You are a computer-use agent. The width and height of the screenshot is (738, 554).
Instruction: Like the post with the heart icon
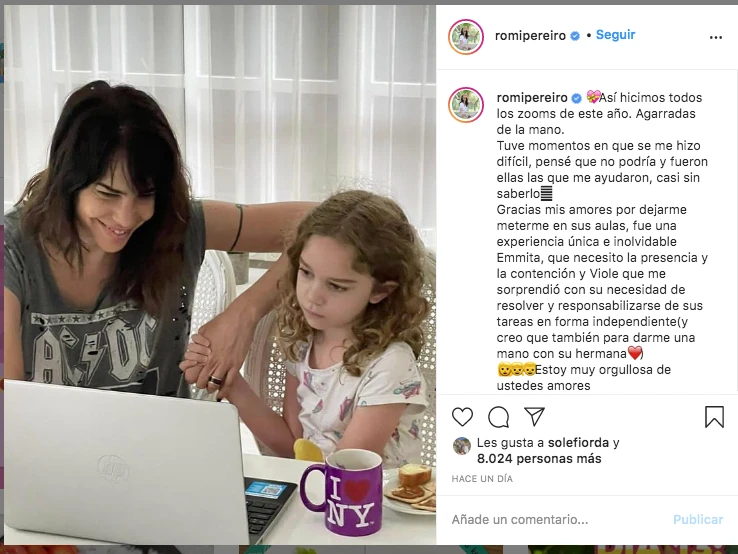pos(462,417)
